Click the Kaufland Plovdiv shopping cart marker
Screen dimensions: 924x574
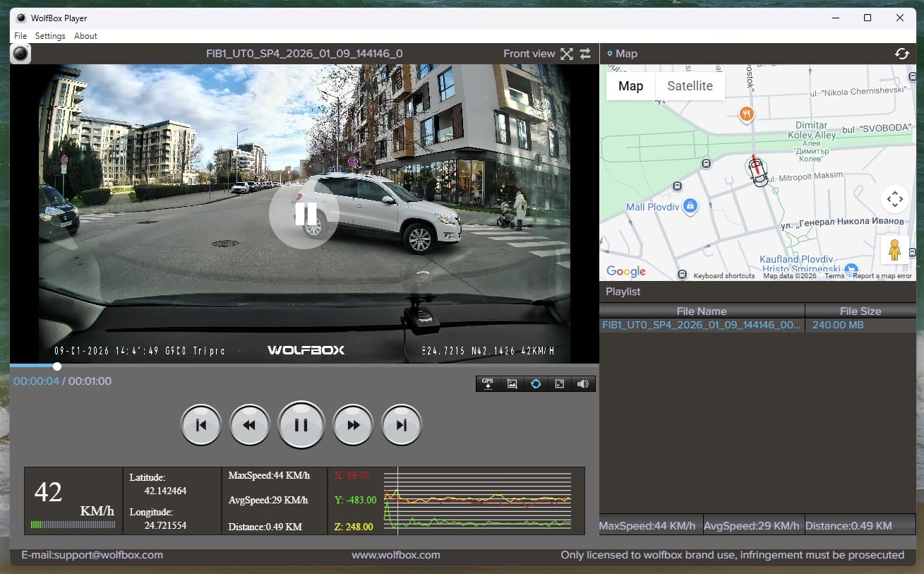click(851, 269)
